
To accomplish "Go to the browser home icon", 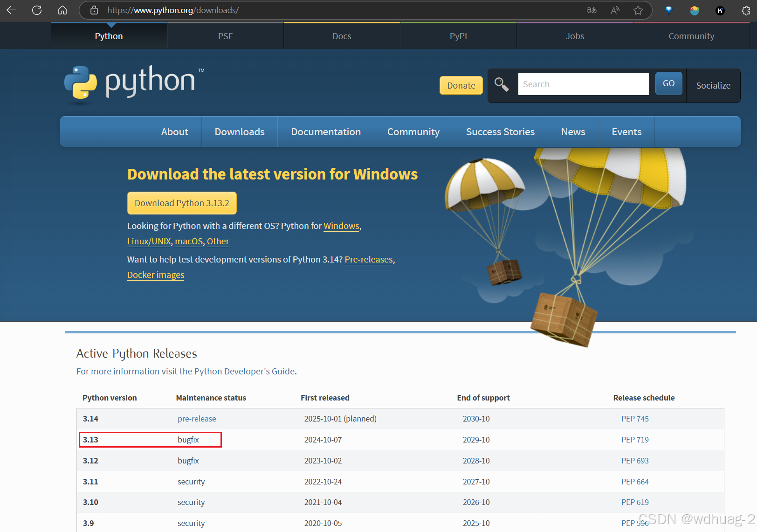I will pyautogui.click(x=62, y=10).
